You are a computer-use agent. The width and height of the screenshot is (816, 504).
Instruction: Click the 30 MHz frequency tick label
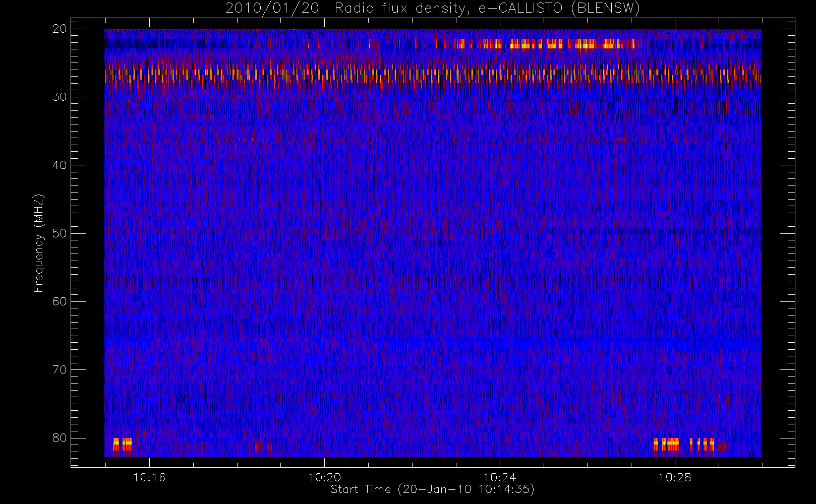[60, 97]
